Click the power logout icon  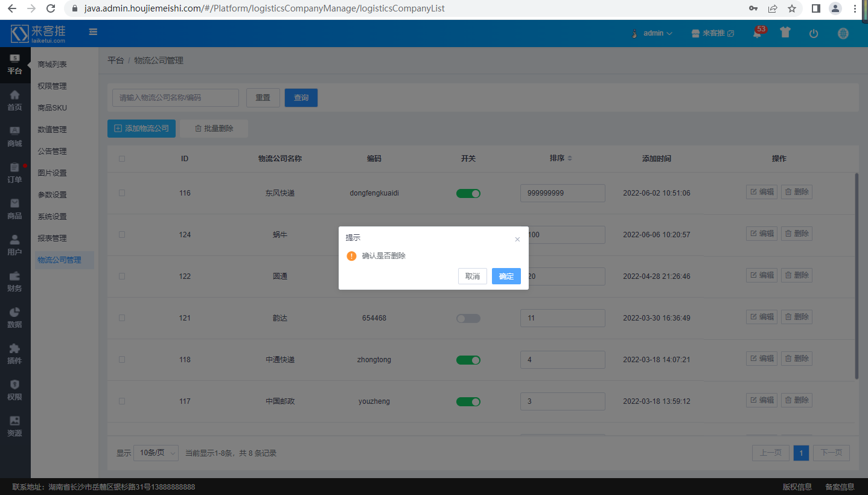click(814, 34)
